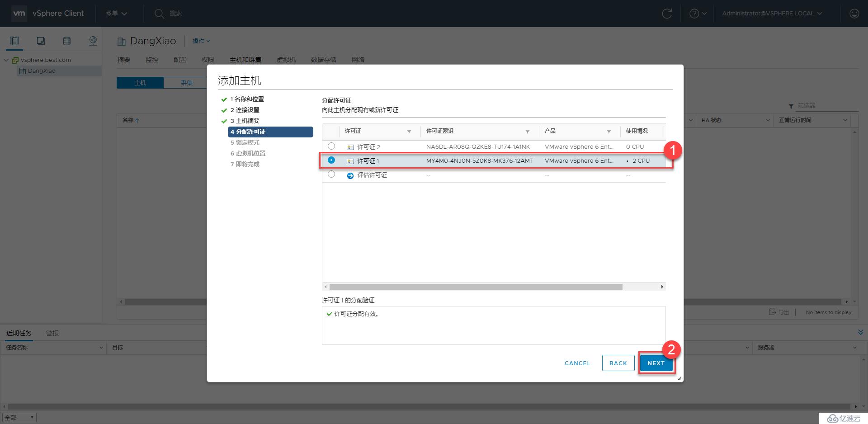Click CANCEL in the add host wizard

click(x=577, y=363)
